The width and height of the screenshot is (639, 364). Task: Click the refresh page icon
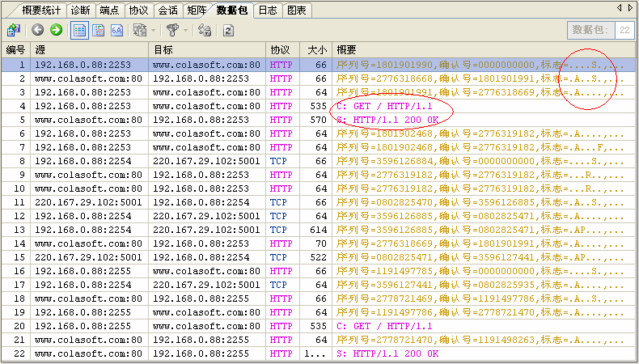pyautogui.click(x=228, y=30)
